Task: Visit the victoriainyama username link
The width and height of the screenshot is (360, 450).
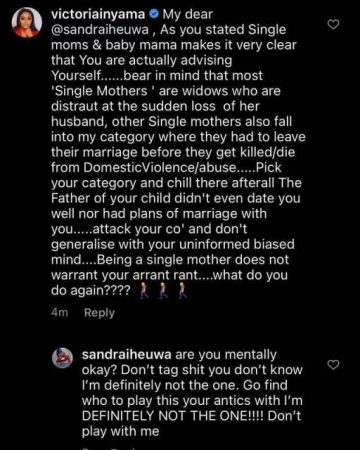Action: point(98,14)
